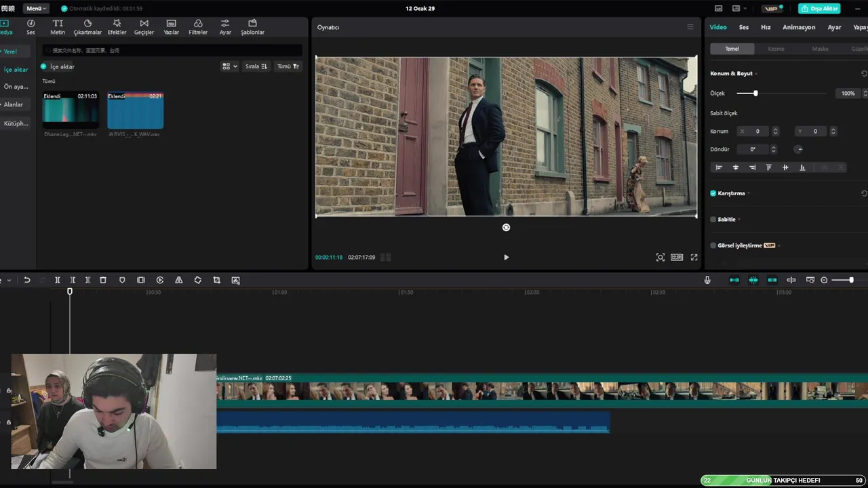Switch to the Hız speed tab
The height and width of the screenshot is (488, 868).
click(x=766, y=27)
